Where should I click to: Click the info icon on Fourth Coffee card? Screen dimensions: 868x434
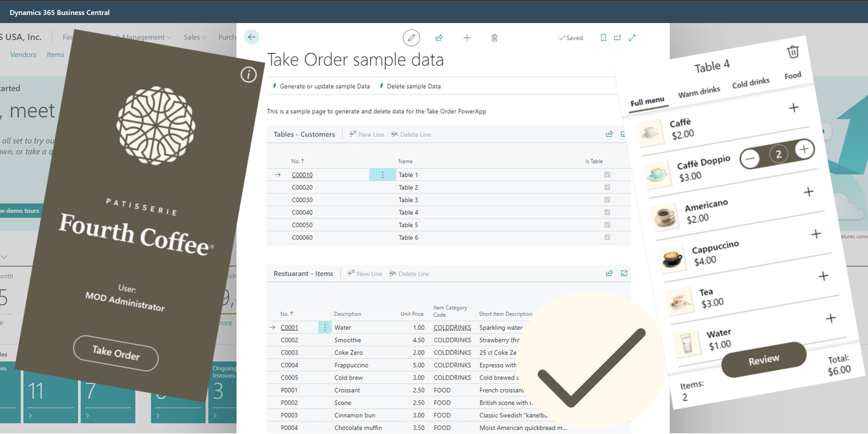click(x=248, y=75)
